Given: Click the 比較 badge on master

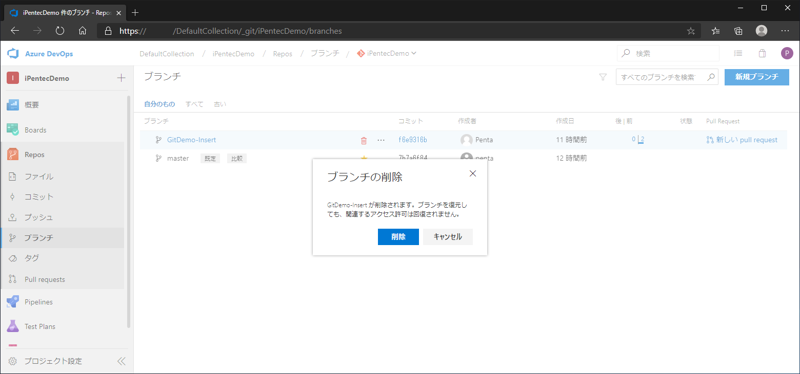Looking at the screenshot, I should 237,159.
